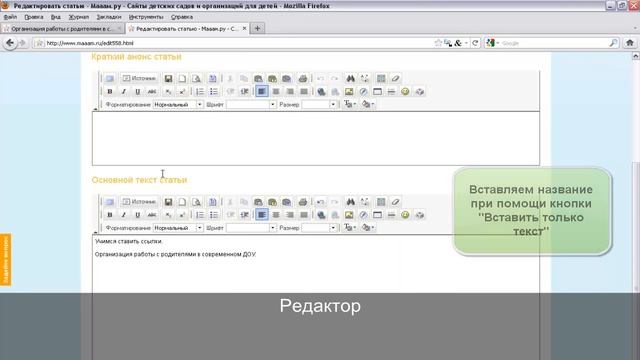Toggle Superscript in the main text editor
Viewport: 640px width, 360px height.
click(182, 215)
